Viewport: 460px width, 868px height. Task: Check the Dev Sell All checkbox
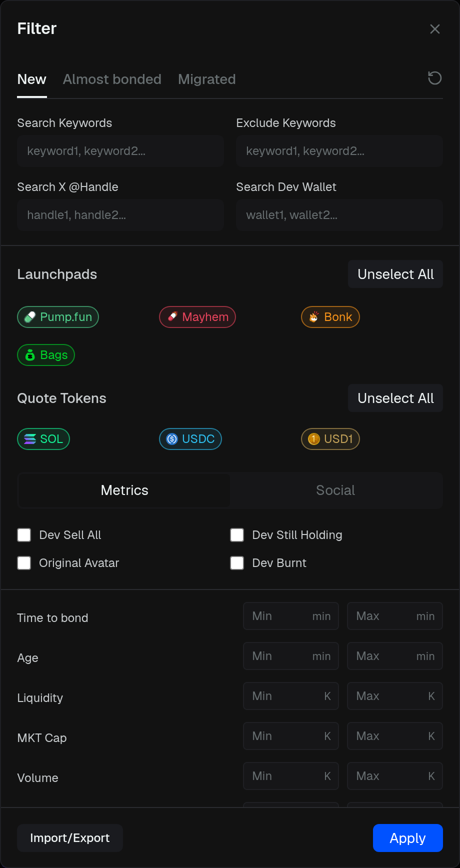tap(24, 535)
